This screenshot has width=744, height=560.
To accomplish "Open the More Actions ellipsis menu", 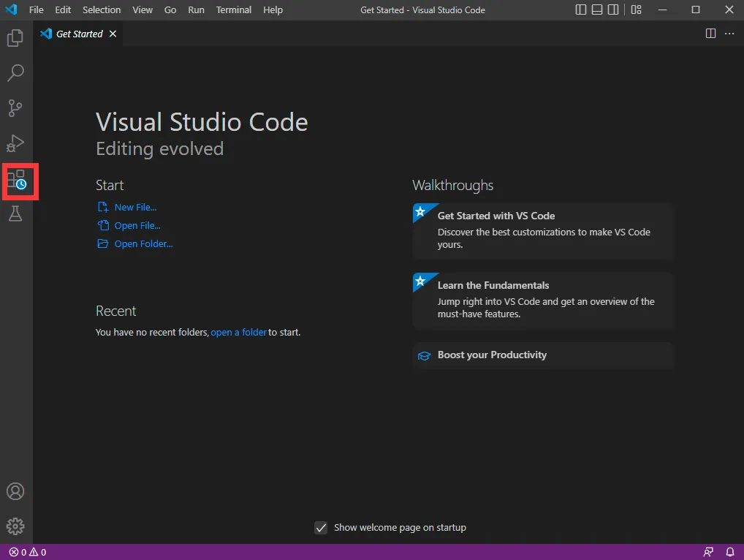I will [x=729, y=34].
